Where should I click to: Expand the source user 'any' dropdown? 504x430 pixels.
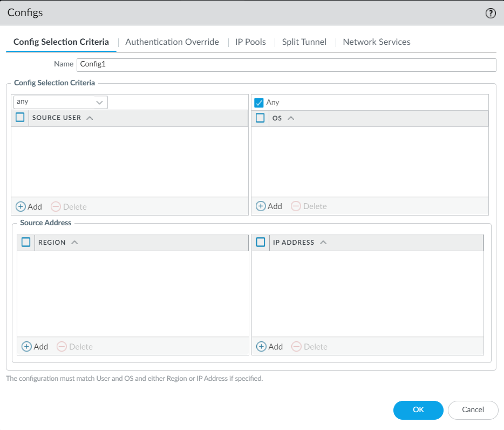pos(99,102)
